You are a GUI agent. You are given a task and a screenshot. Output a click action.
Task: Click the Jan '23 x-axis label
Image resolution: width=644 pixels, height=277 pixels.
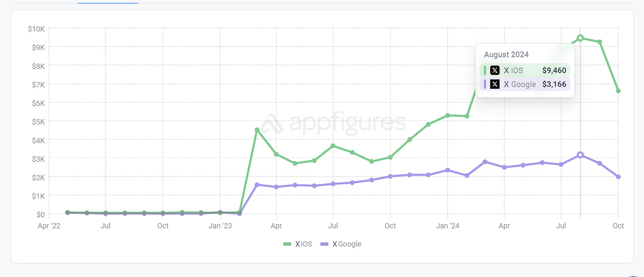220,226
